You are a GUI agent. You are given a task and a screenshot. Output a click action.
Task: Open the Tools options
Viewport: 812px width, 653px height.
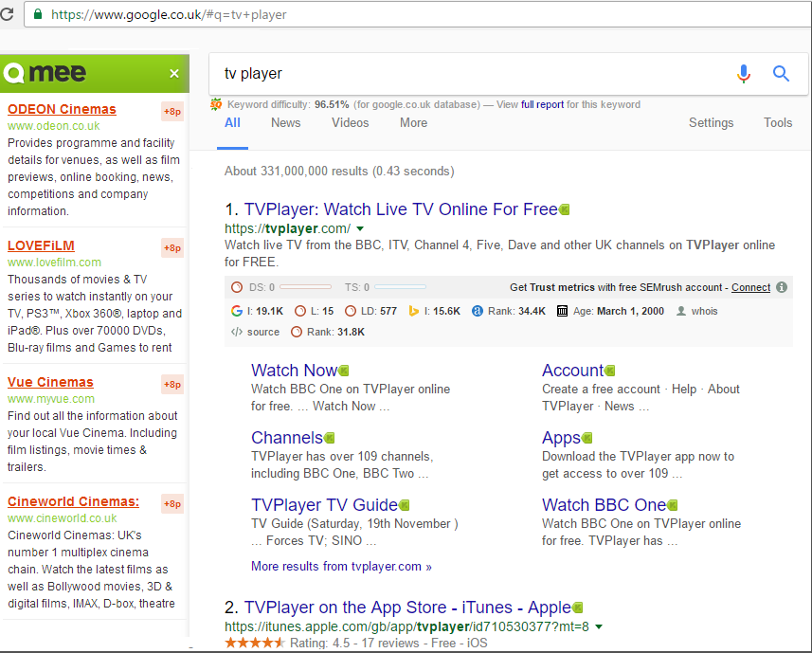coord(778,122)
